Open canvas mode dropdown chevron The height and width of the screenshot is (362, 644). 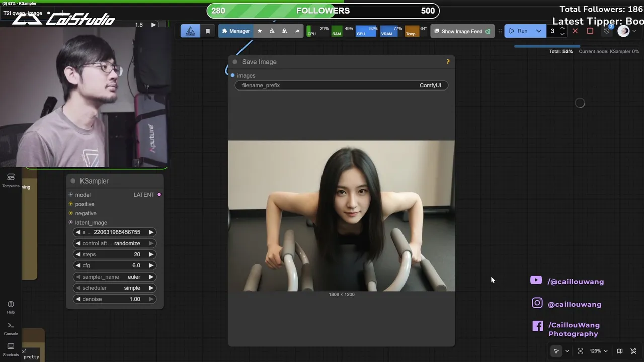point(567,351)
